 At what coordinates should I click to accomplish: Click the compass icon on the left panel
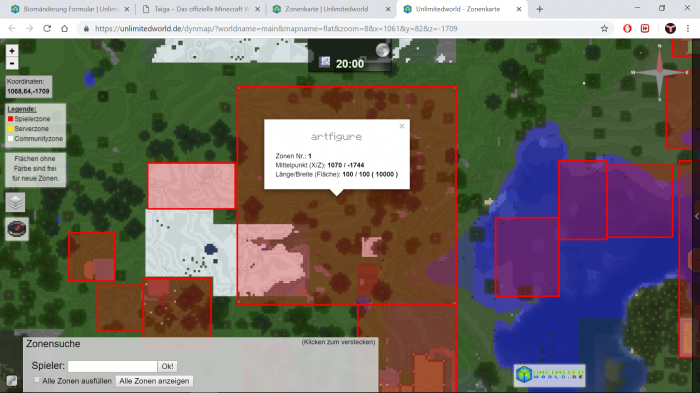pos(17,229)
